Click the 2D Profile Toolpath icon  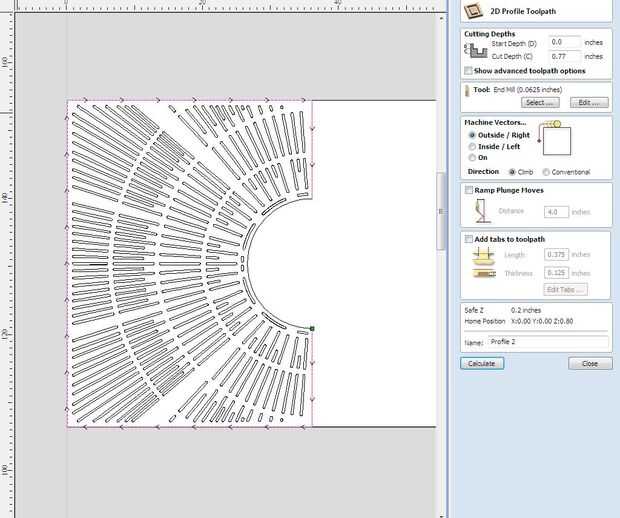473,11
